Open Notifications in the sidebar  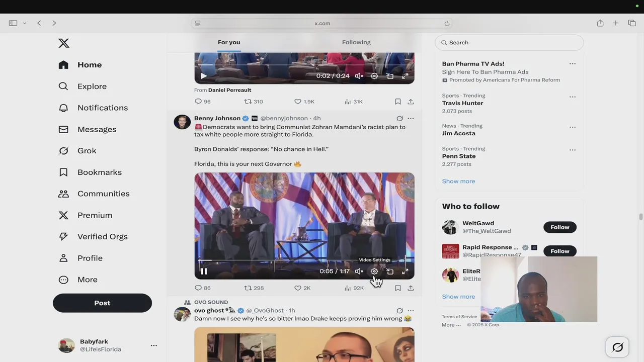pyautogui.click(x=93, y=108)
